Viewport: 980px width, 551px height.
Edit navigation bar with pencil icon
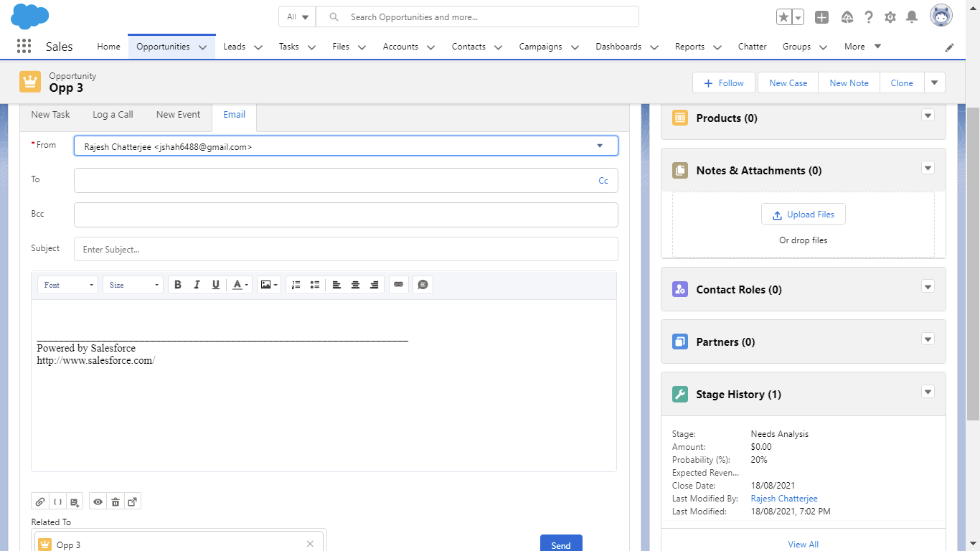(950, 47)
